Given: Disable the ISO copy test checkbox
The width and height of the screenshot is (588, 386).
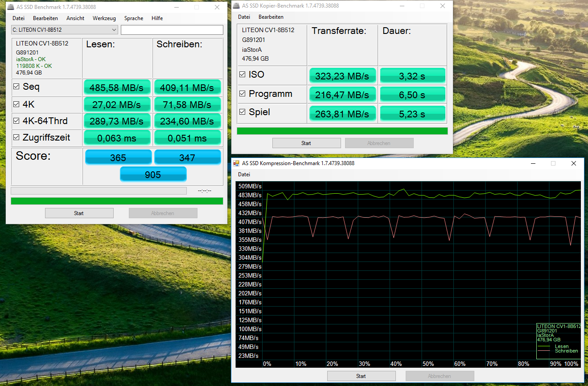Looking at the screenshot, I should (243, 75).
